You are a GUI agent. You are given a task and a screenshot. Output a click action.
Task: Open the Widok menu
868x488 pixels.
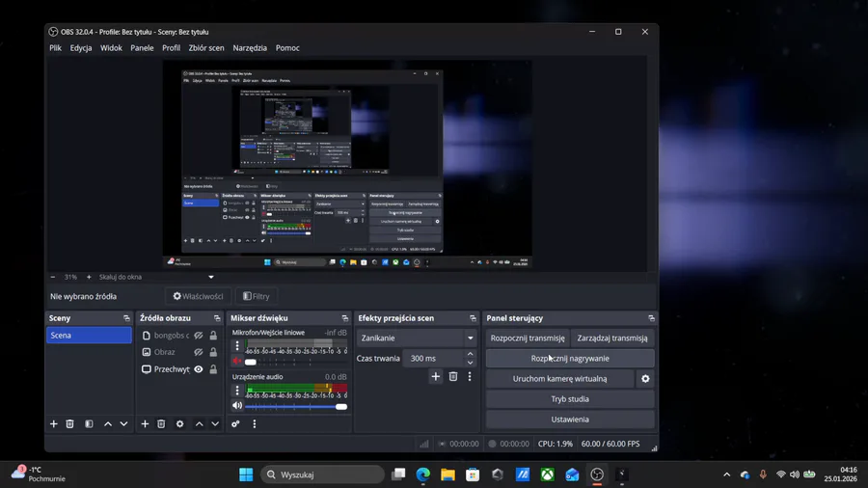click(x=111, y=48)
